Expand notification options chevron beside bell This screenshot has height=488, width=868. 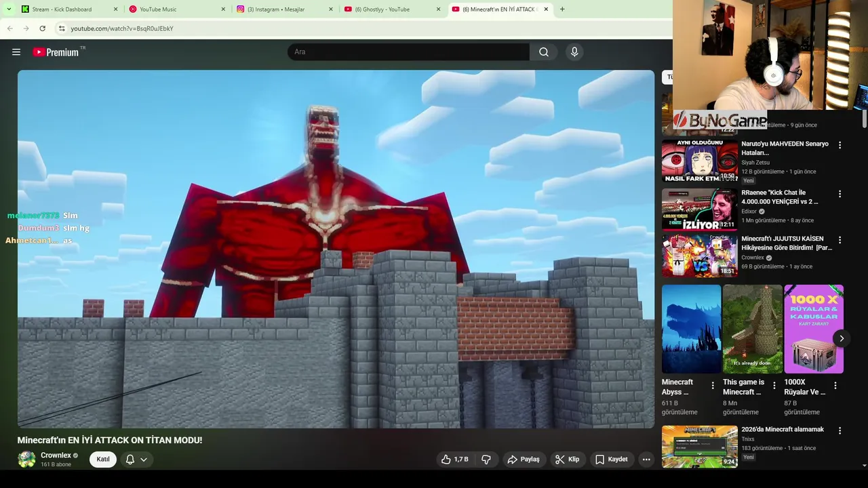[x=144, y=460]
